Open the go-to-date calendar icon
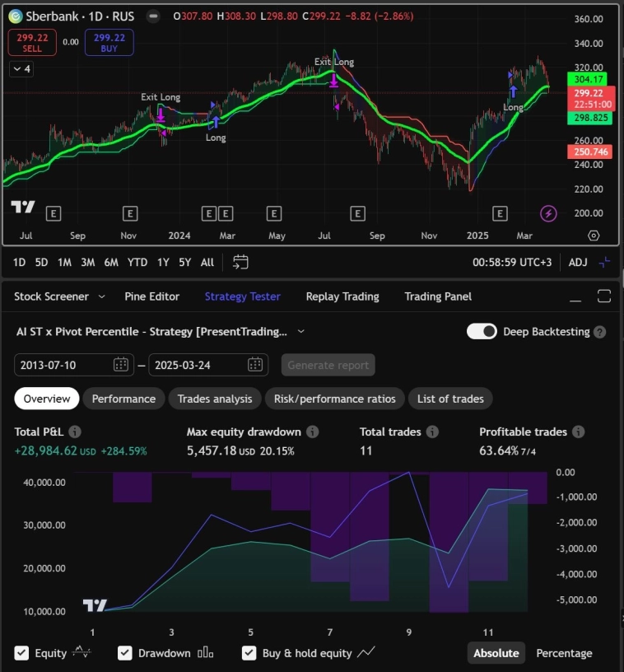This screenshot has height=672, width=624. coord(240,262)
